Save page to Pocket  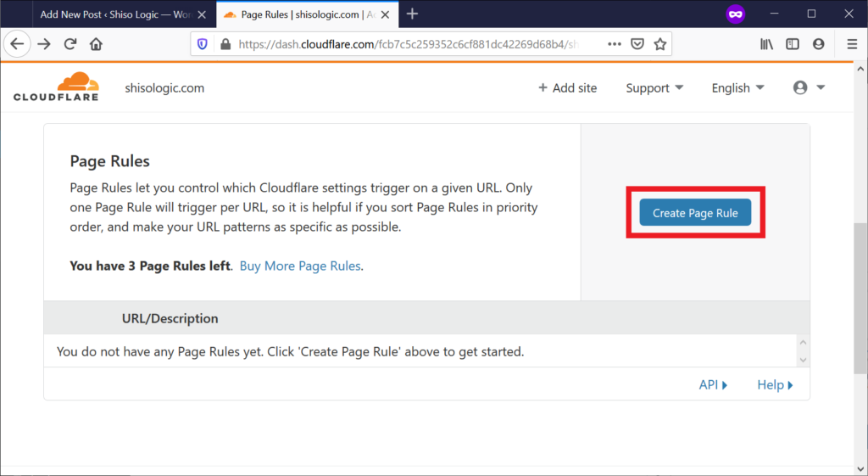(637, 44)
